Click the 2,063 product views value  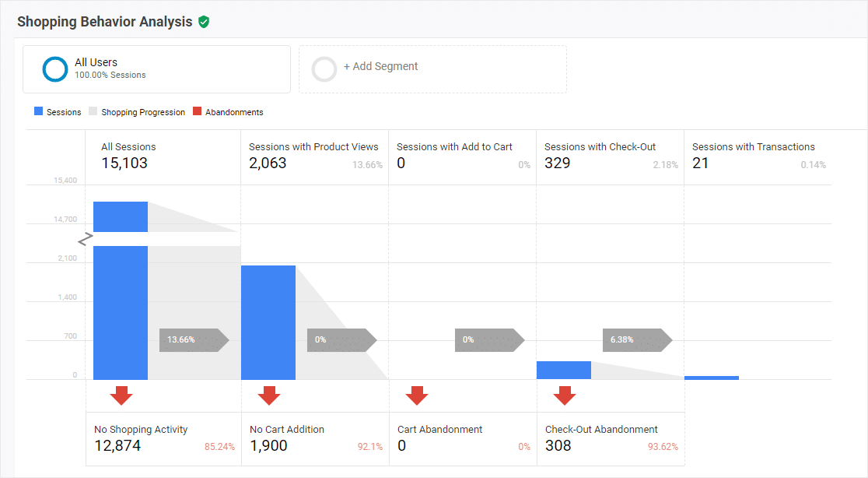(x=268, y=163)
